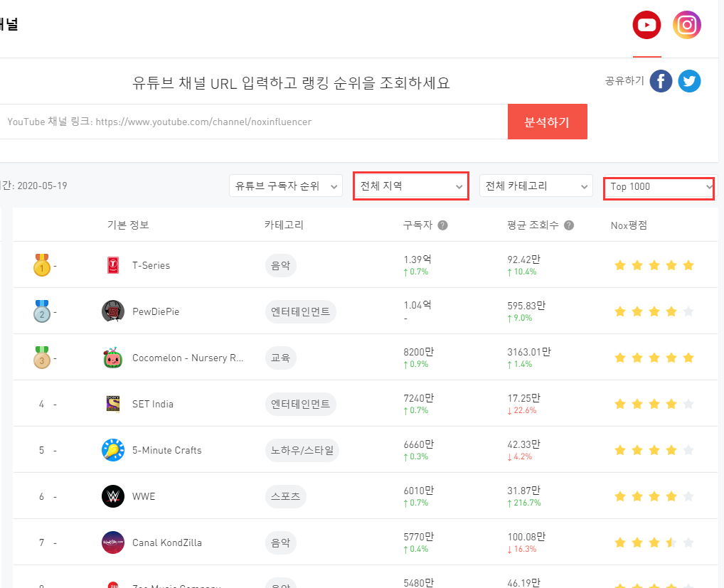This screenshot has height=588, width=724.
Task: Click the subscribers column help icon
Action: (442, 225)
